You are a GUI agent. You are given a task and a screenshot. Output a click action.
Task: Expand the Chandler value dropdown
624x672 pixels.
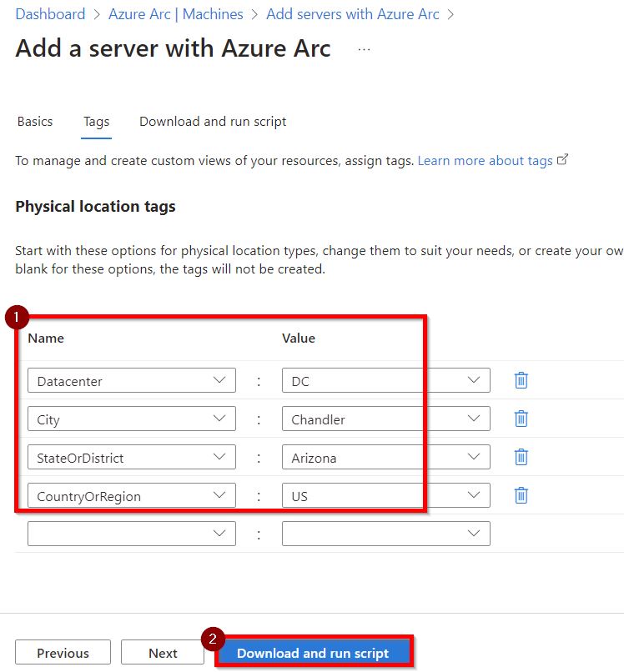(x=386, y=419)
